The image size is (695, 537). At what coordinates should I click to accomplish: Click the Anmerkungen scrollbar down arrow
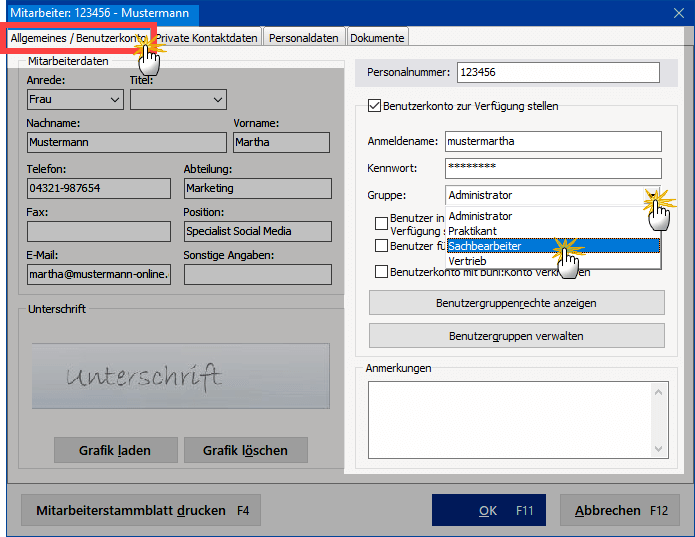(657, 447)
